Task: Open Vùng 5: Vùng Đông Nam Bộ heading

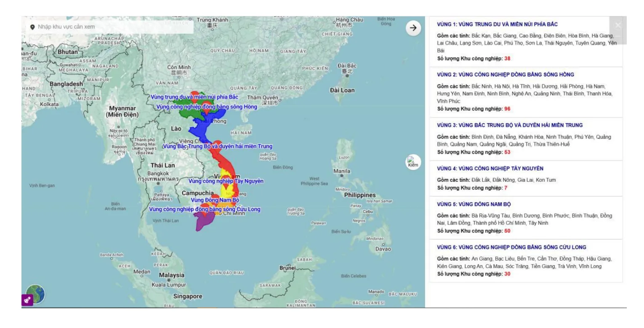Action: [474, 204]
